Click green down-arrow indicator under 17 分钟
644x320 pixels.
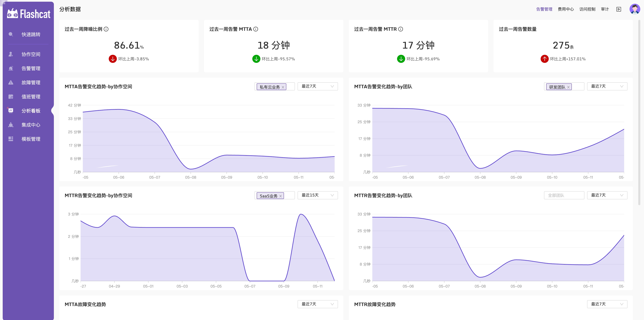[401, 59]
